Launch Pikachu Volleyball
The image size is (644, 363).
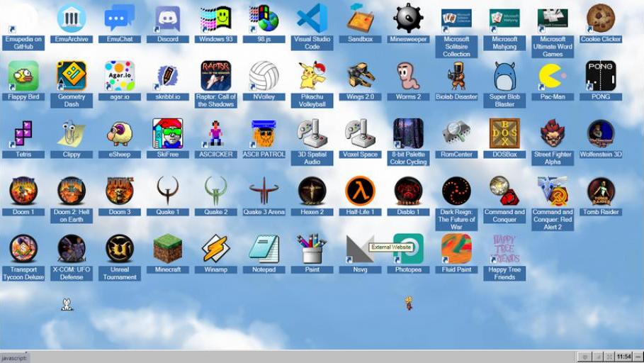click(x=312, y=76)
